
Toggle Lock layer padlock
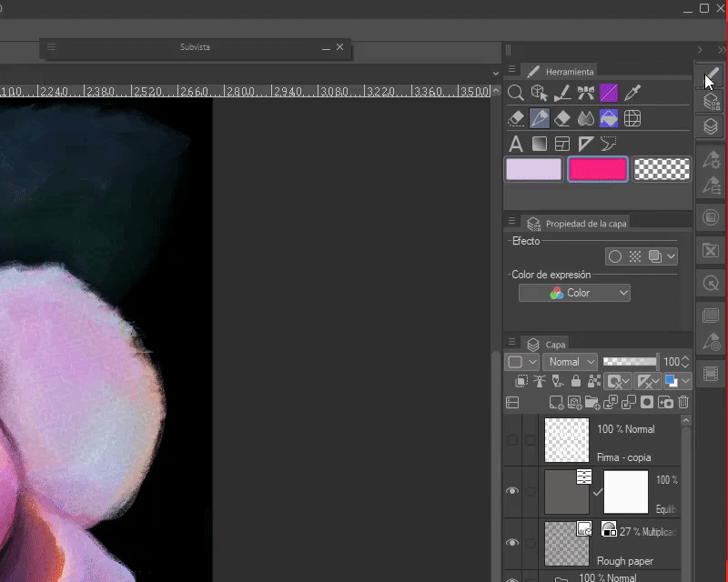[576, 382]
